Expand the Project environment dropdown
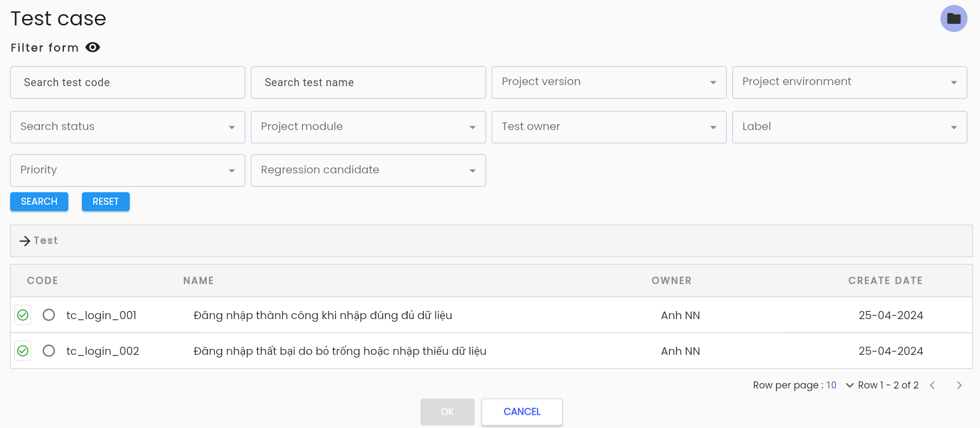The height and width of the screenshot is (428, 980). (x=849, y=82)
